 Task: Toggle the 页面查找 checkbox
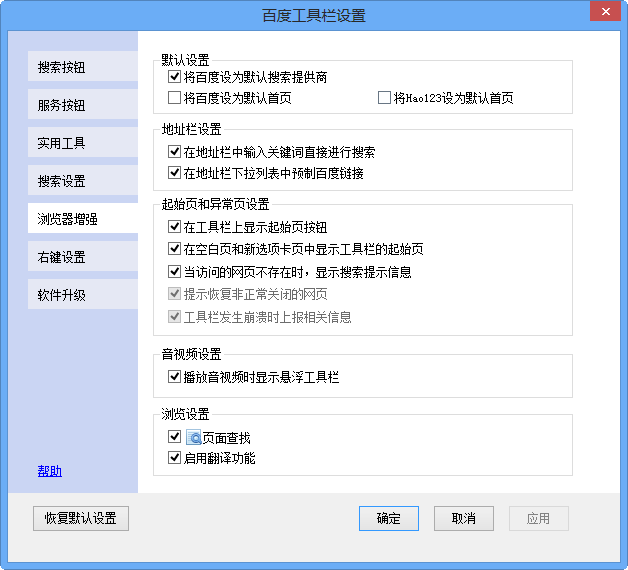174,436
